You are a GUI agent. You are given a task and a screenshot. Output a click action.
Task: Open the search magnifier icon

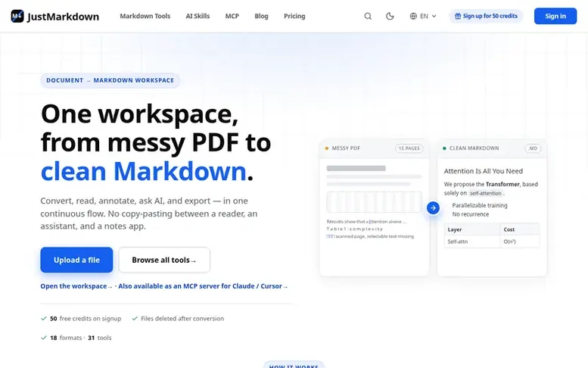click(x=368, y=16)
